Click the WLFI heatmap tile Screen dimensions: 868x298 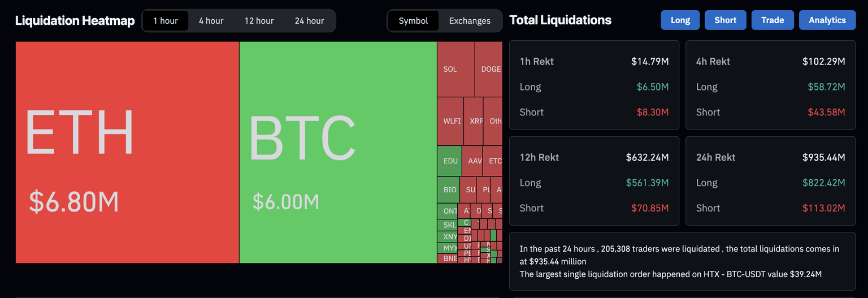(450, 121)
